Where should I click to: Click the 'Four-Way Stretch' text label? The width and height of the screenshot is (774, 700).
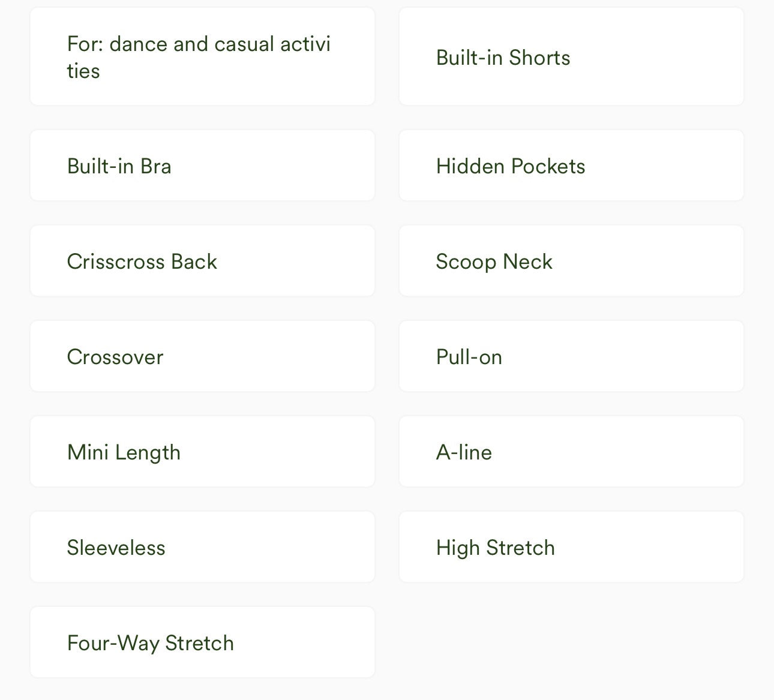(151, 644)
